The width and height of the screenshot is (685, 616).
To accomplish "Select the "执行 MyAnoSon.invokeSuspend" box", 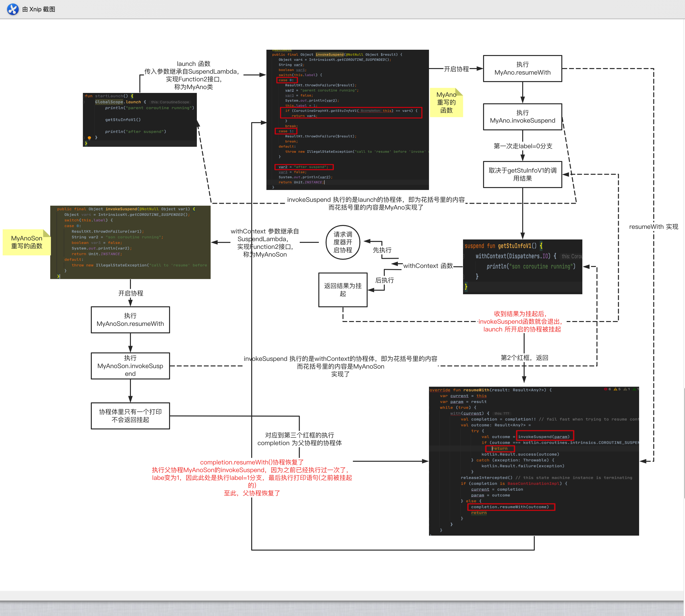I will 130,366.
